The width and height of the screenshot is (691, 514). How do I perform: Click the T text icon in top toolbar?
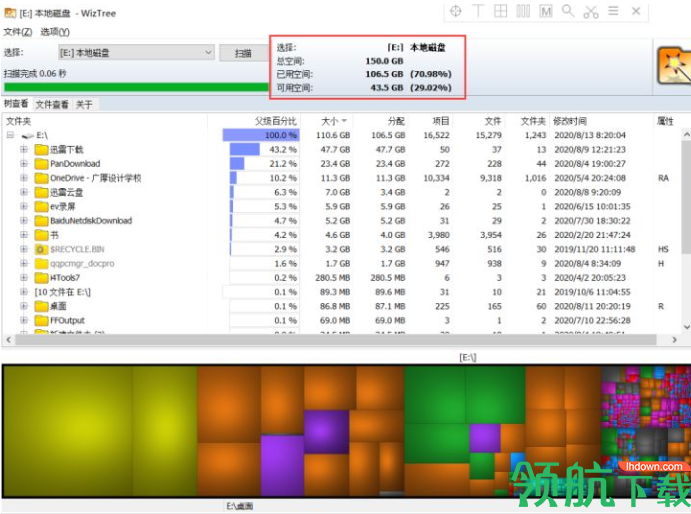coord(478,11)
